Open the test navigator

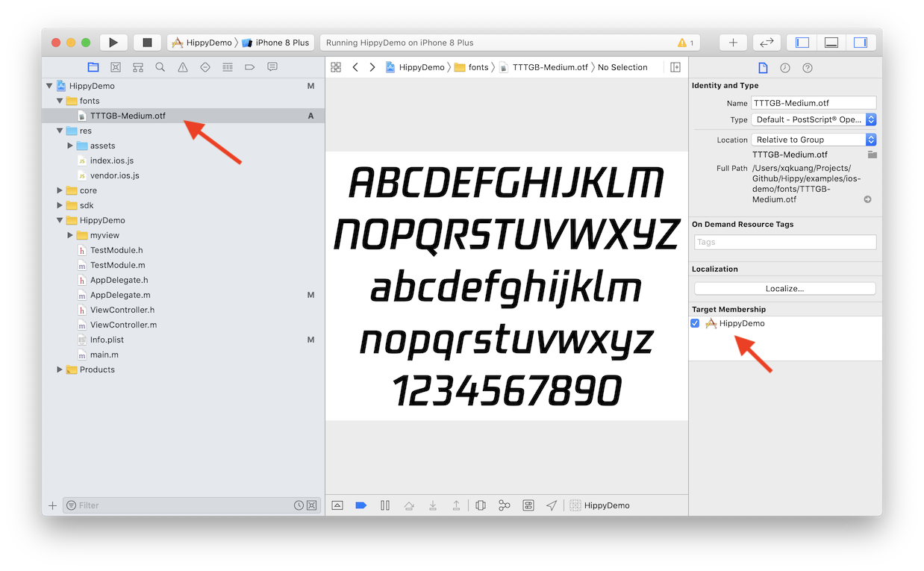(205, 67)
